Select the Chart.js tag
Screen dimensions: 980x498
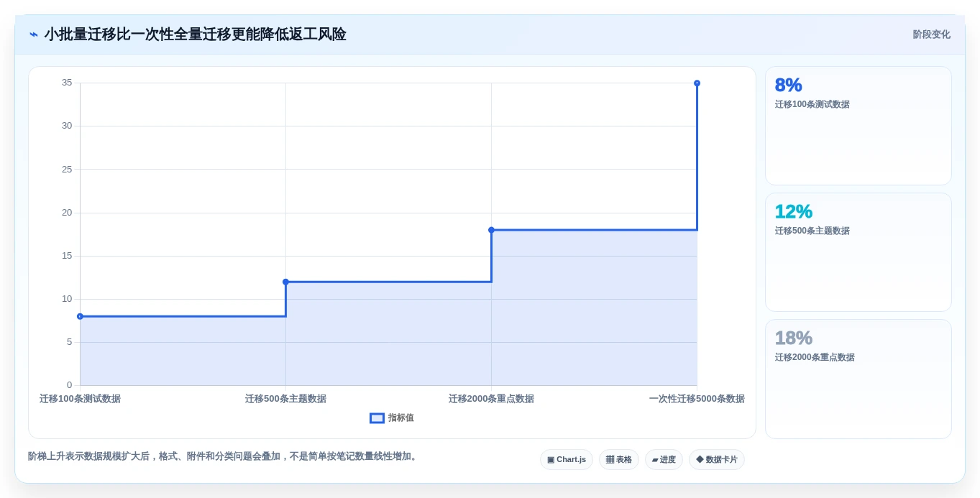[567, 460]
